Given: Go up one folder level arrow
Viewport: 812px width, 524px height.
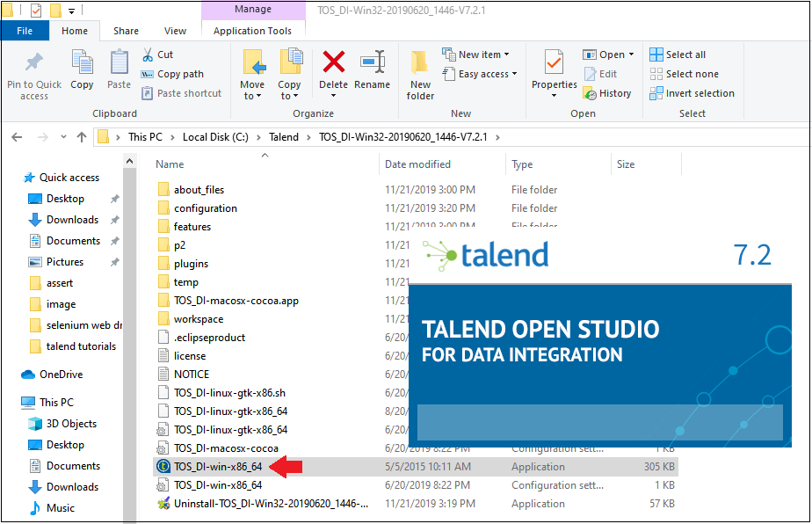Looking at the screenshot, I should [x=82, y=137].
